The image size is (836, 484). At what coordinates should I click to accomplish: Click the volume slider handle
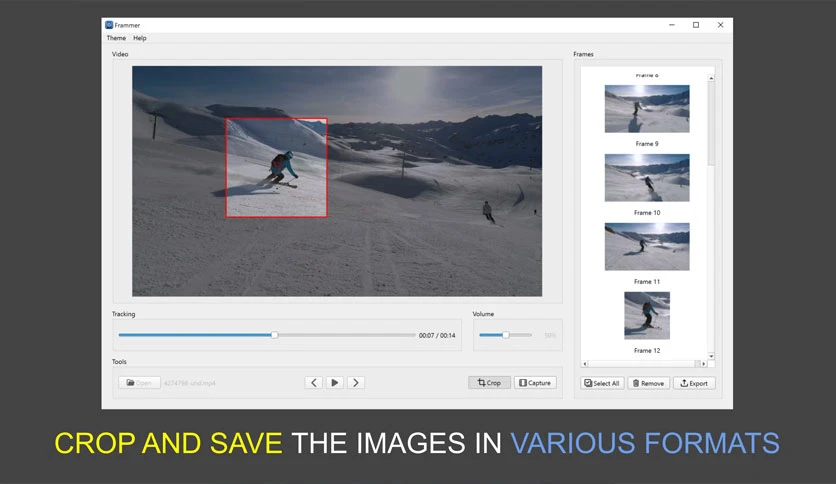[505, 335]
